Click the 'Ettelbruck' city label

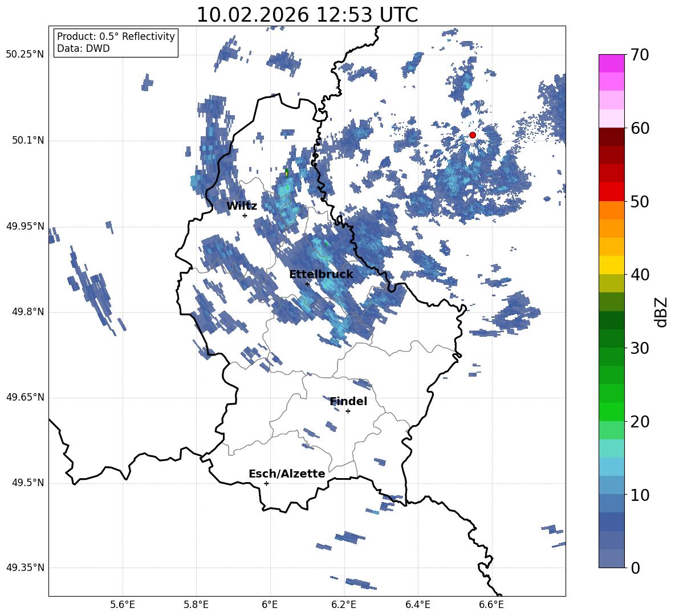click(x=321, y=274)
